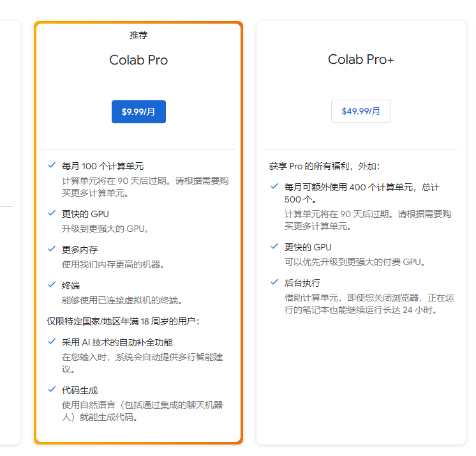The width and height of the screenshot is (476, 456).
Task: Click the 推荐 label on Colab Pro
Action: point(138,35)
